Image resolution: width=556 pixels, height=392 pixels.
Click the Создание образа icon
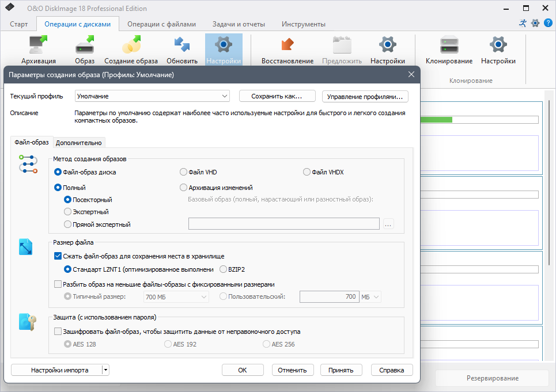tap(131, 45)
